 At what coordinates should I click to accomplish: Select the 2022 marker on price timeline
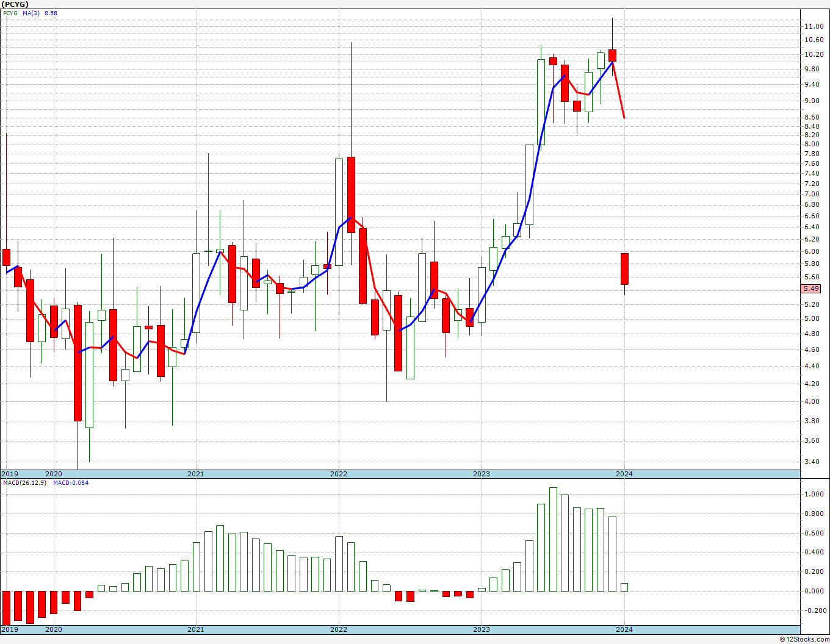click(x=339, y=474)
